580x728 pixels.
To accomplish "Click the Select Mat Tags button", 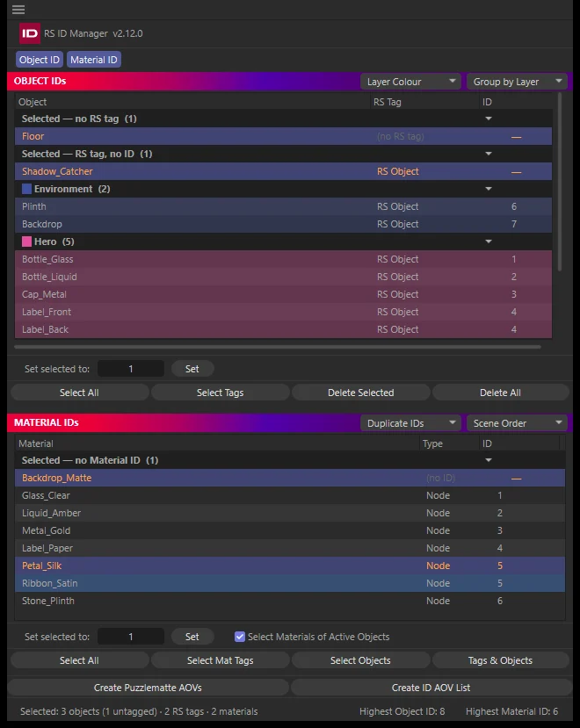I will (221, 660).
